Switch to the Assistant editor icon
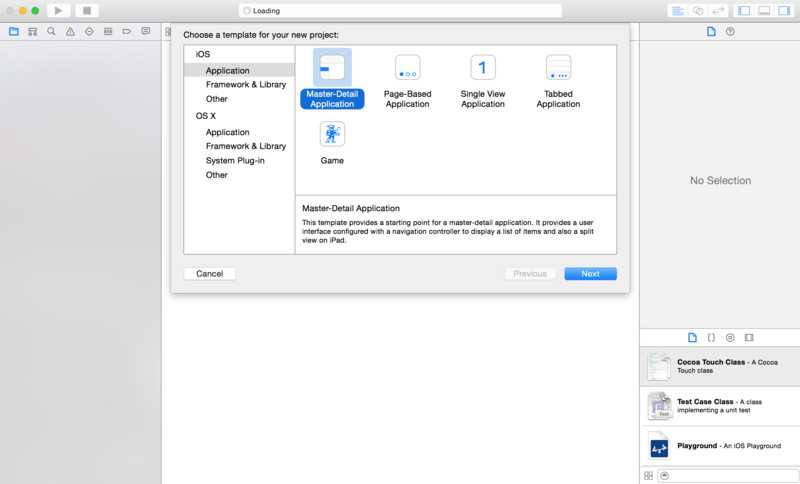 click(x=698, y=11)
